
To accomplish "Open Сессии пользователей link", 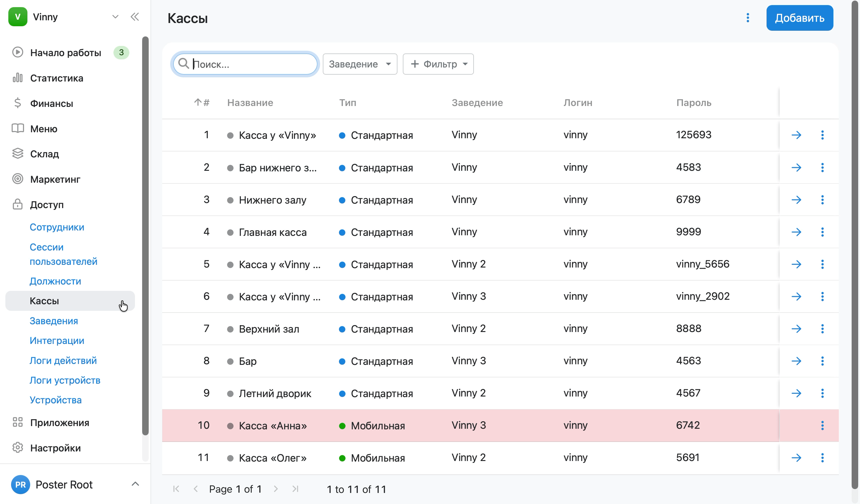I will [x=64, y=254].
